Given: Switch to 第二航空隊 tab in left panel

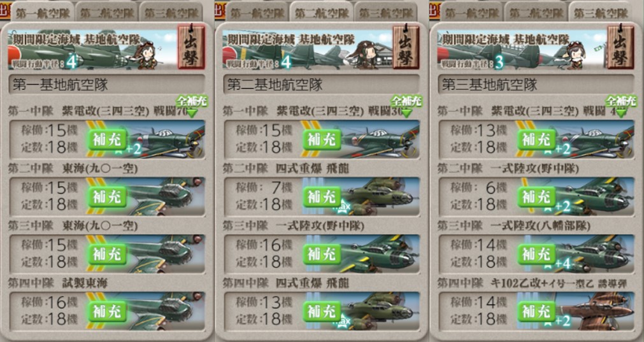Looking at the screenshot, I should [x=106, y=12].
